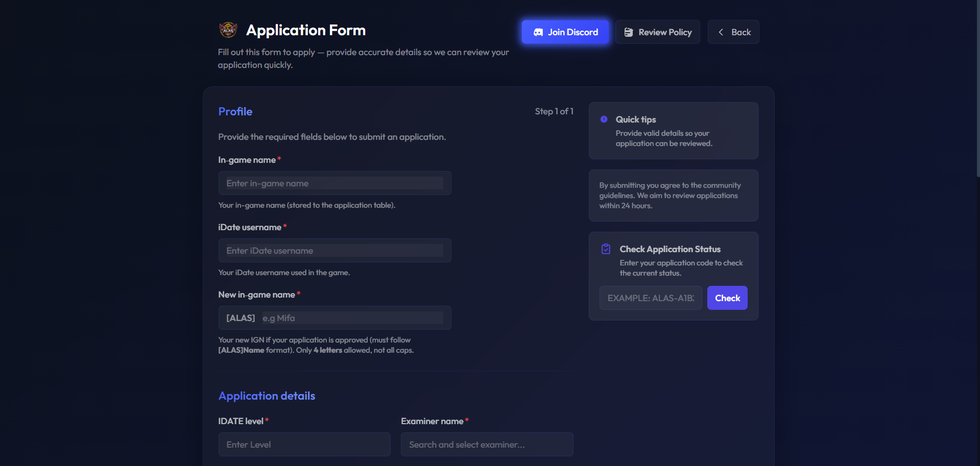Open the Join Discord button
The image size is (980, 466).
[565, 32]
